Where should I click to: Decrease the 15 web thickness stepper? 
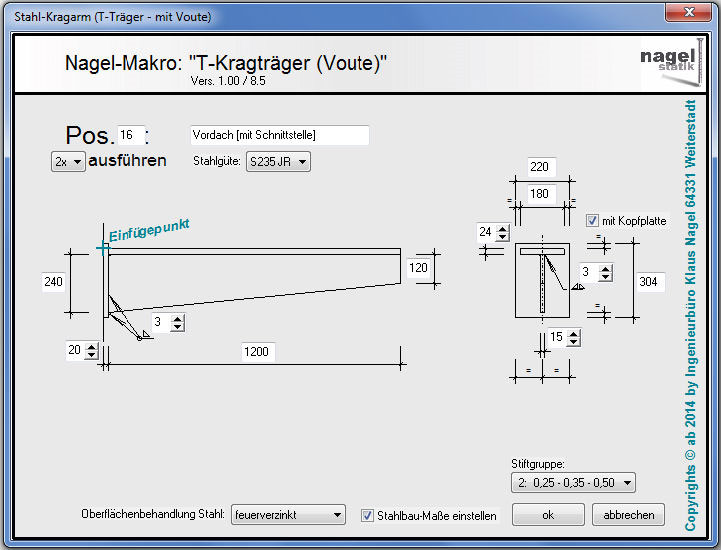[572, 342]
